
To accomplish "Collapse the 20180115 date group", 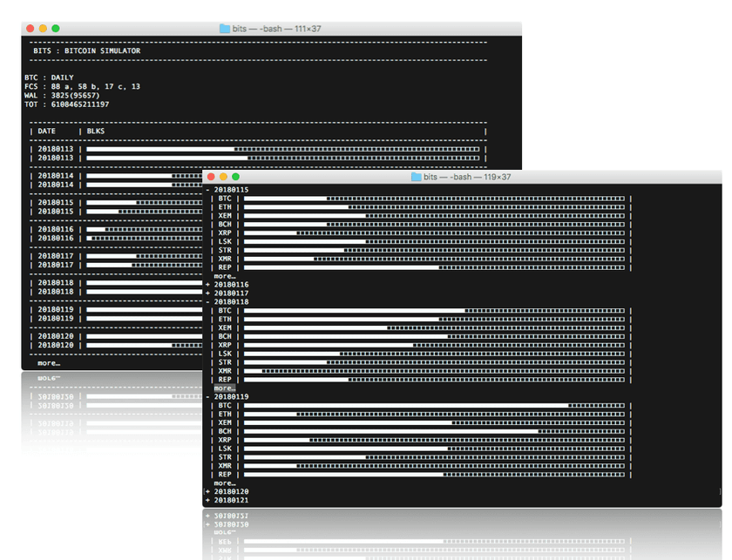I will pos(207,190).
